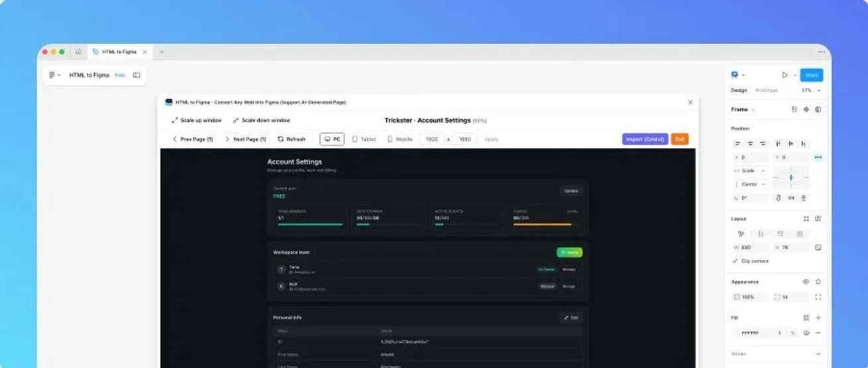The width and height of the screenshot is (868, 368).
Task: Open the Frame type dropdown
Action: (x=743, y=109)
